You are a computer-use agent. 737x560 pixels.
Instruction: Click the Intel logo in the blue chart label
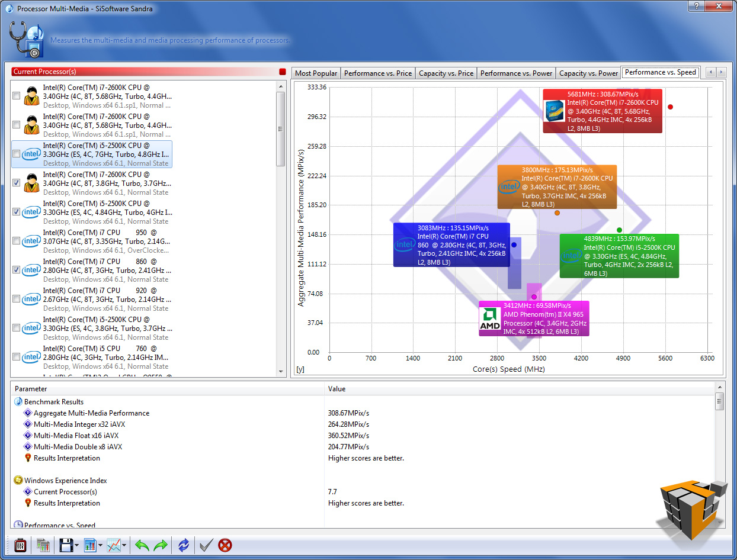tap(405, 244)
